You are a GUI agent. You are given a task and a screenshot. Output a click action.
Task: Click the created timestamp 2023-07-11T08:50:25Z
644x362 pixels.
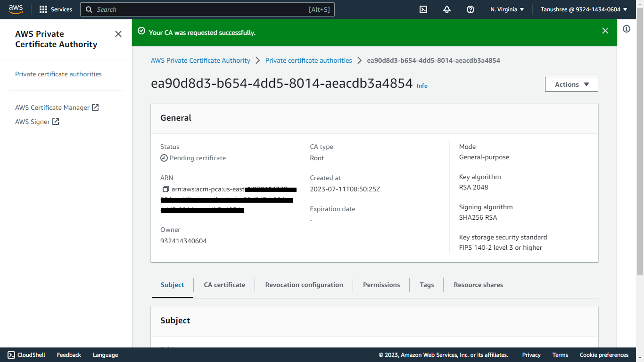(345, 189)
